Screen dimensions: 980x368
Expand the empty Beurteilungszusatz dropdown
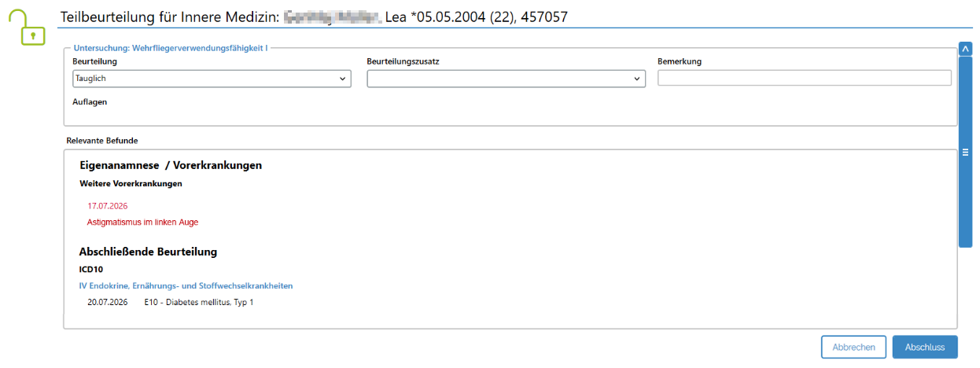pos(506,79)
